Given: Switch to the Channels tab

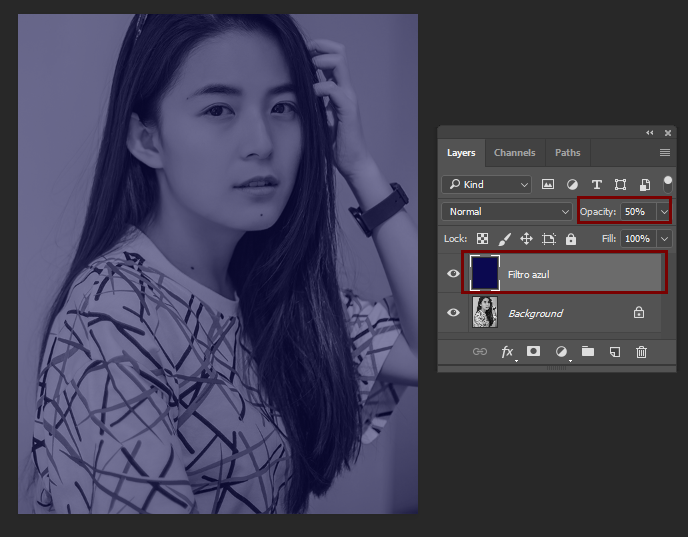Looking at the screenshot, I should pos(515,153).
